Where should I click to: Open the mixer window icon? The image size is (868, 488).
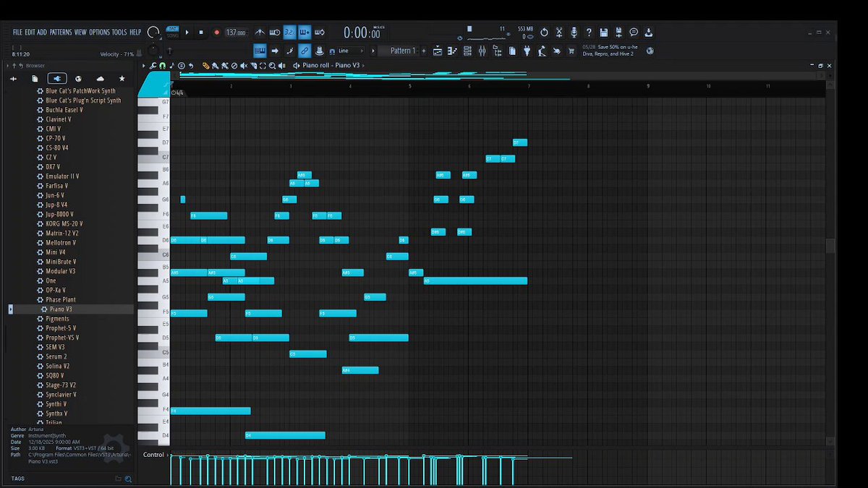click(x=482, y=51)
